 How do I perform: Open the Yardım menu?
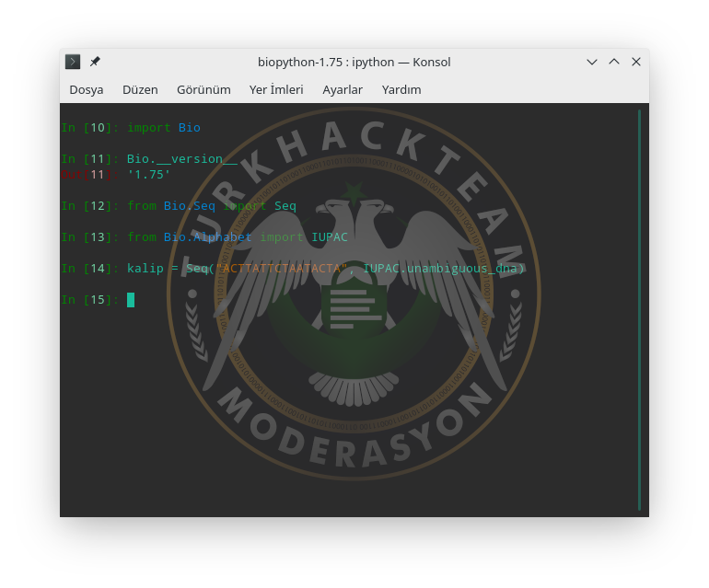coord(401,90)
